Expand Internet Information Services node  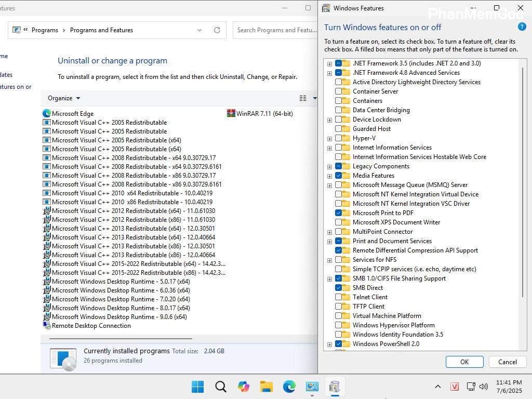(x=329, y=147)
